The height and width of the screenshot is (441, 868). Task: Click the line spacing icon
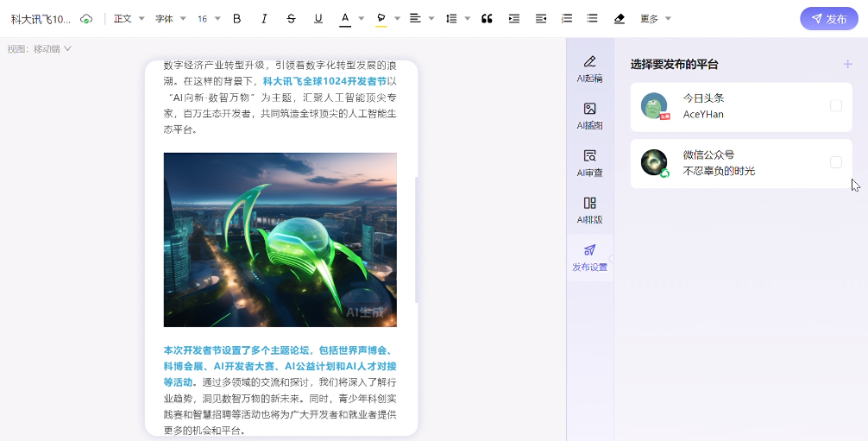click(x=451, y=19)
